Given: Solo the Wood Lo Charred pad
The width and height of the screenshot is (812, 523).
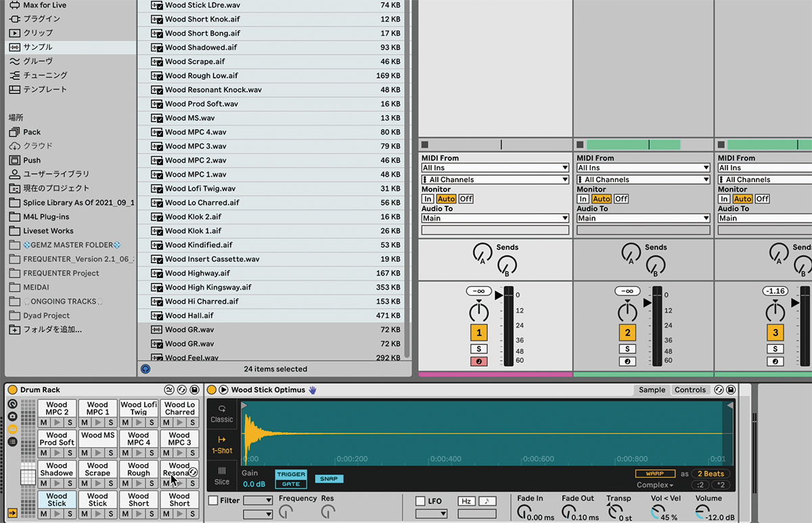Looking at the screenshot, I should [x=193, y=422].
